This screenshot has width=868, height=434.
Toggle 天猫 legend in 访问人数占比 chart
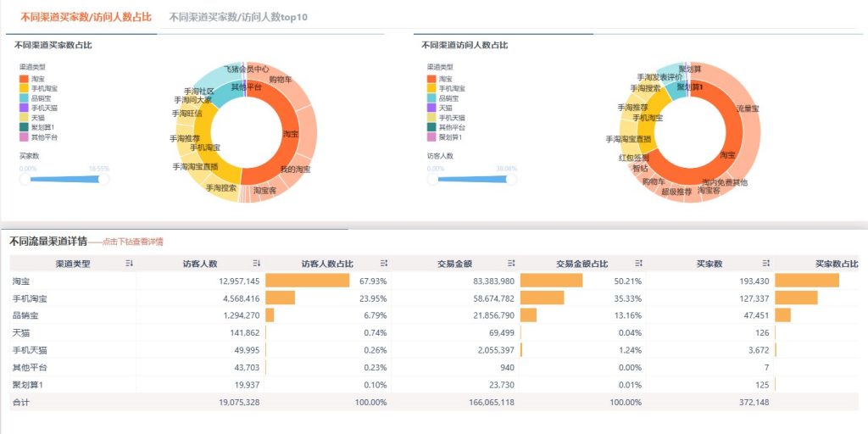point(438,108)
